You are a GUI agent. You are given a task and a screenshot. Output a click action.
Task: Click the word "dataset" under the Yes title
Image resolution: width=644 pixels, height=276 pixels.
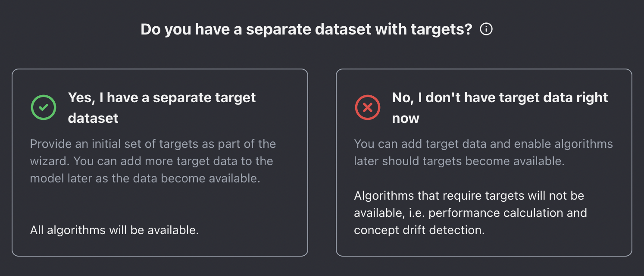point(93,118)
